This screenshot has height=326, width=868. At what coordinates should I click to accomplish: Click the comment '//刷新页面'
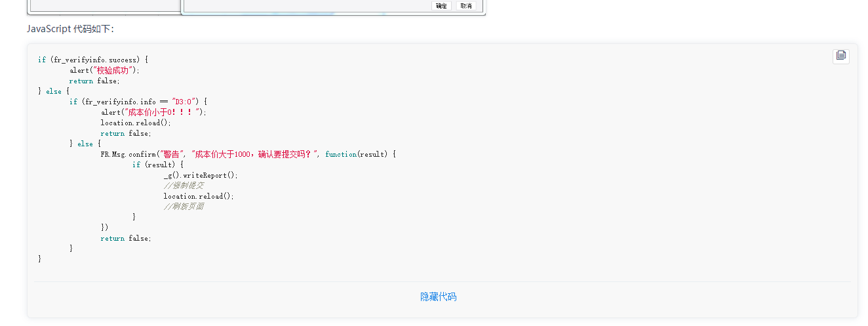184,207
